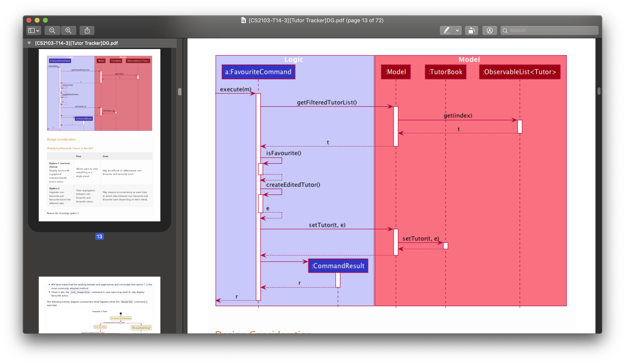Click the sidebar thumbnail scrollbar handle
Viewport: 625px width, 364px height.
180,92
